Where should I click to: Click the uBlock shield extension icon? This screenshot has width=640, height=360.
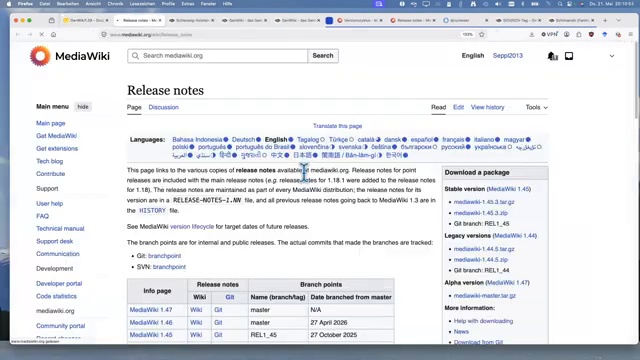(591, 35)
